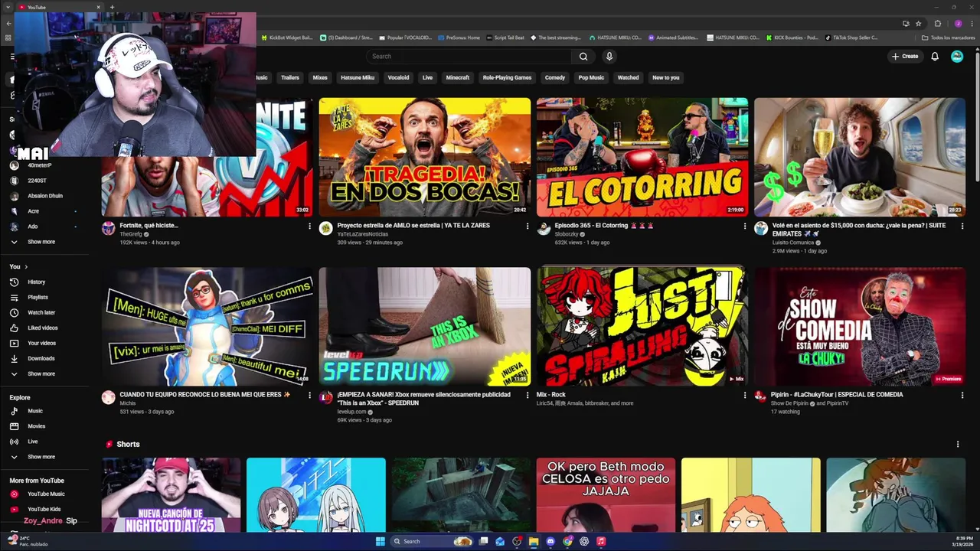Screen dimensions: 980x551
Task: Select the Pop Music filter chip
Action: pyautogui.click(x=591, y=77)
